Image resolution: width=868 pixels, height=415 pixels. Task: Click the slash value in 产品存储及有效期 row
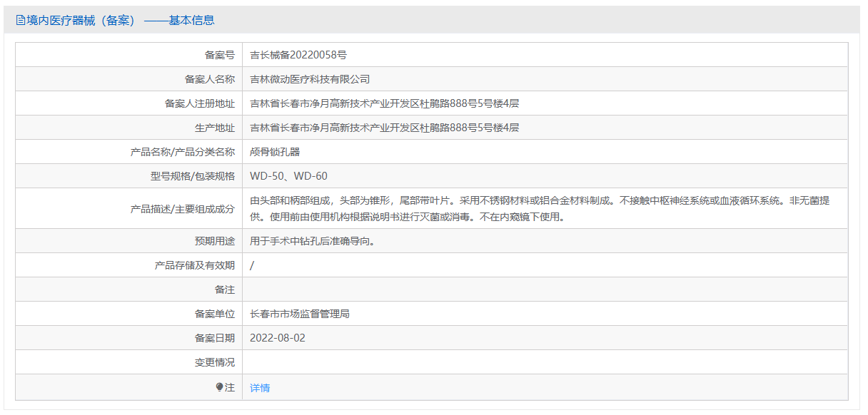[252, 265]
